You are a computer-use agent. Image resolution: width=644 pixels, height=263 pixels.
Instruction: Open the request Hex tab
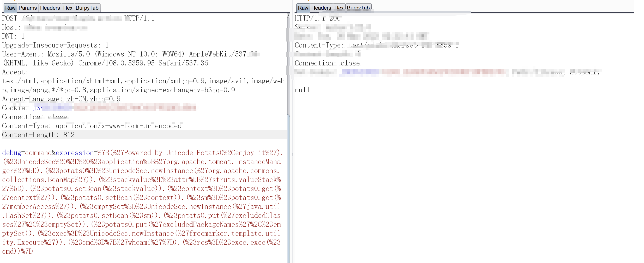68,8
